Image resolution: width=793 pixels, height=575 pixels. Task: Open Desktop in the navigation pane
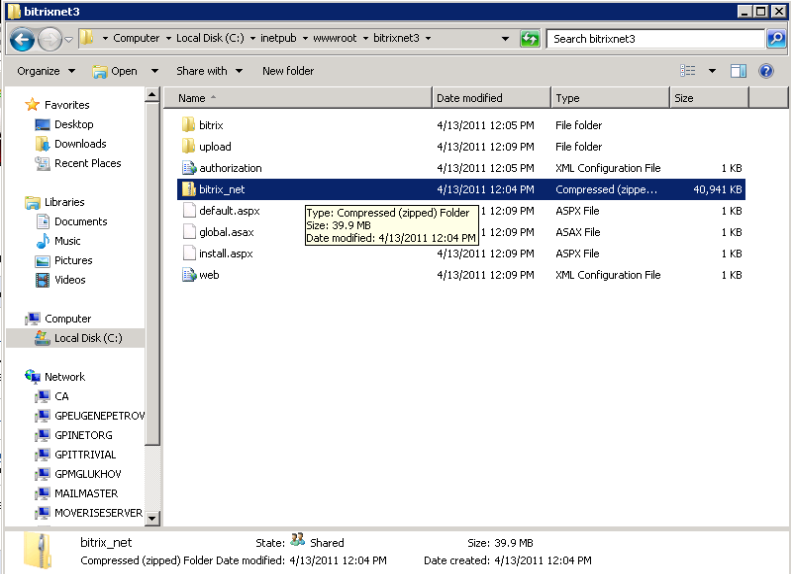74,124
